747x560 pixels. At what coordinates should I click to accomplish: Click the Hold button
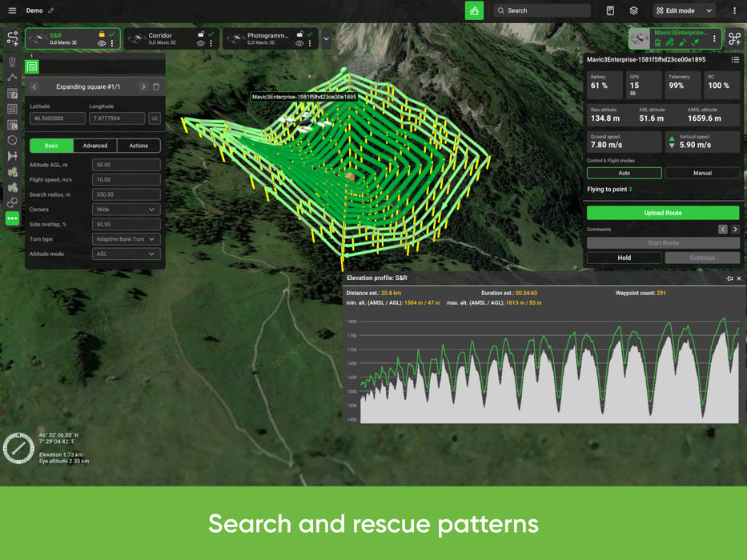pyautogui.click(x=624, y=258)
